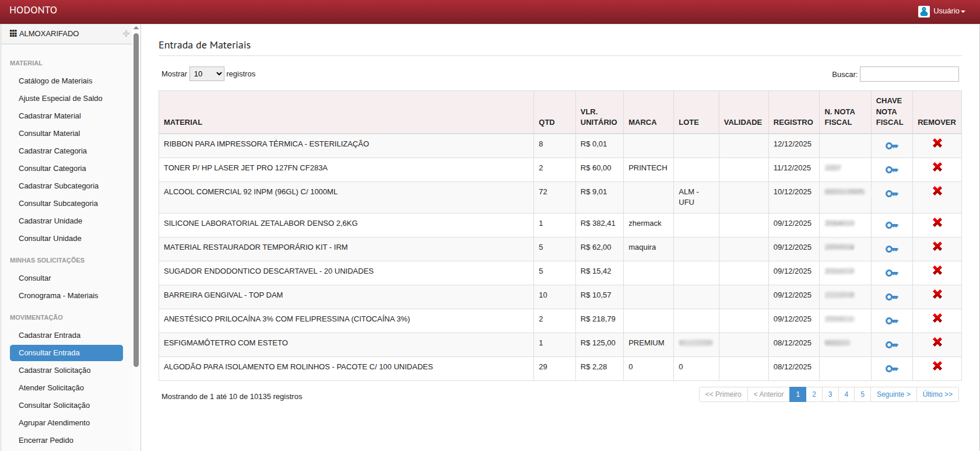
Task: Open key icon for ALGODÃO PARA ISOLAMENTO row
Action: (891, 369)
